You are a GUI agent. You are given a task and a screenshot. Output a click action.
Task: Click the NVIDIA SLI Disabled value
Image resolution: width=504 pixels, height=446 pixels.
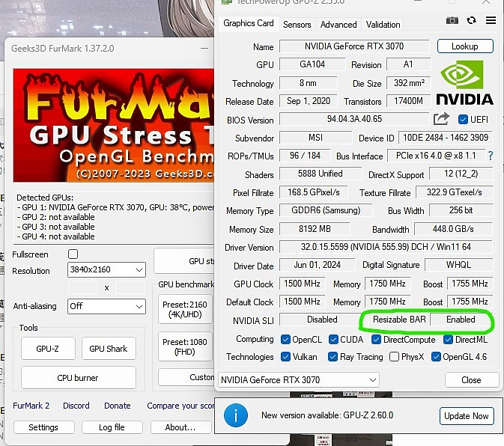point(322,320)
